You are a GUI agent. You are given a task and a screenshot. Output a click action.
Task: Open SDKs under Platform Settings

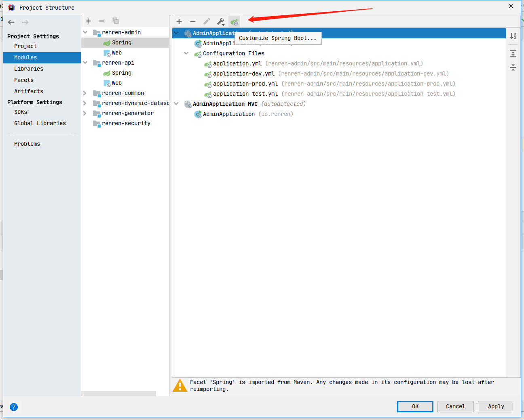tap(20, 112)
